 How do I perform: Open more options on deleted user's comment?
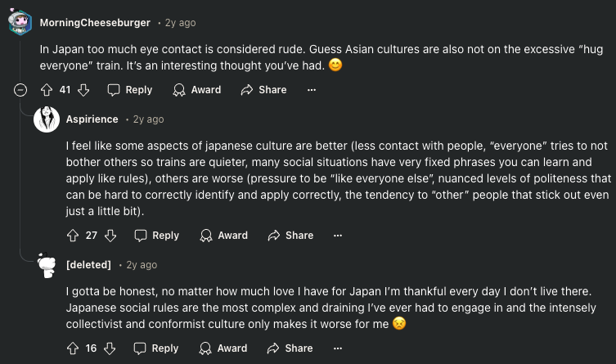(337, 348)
